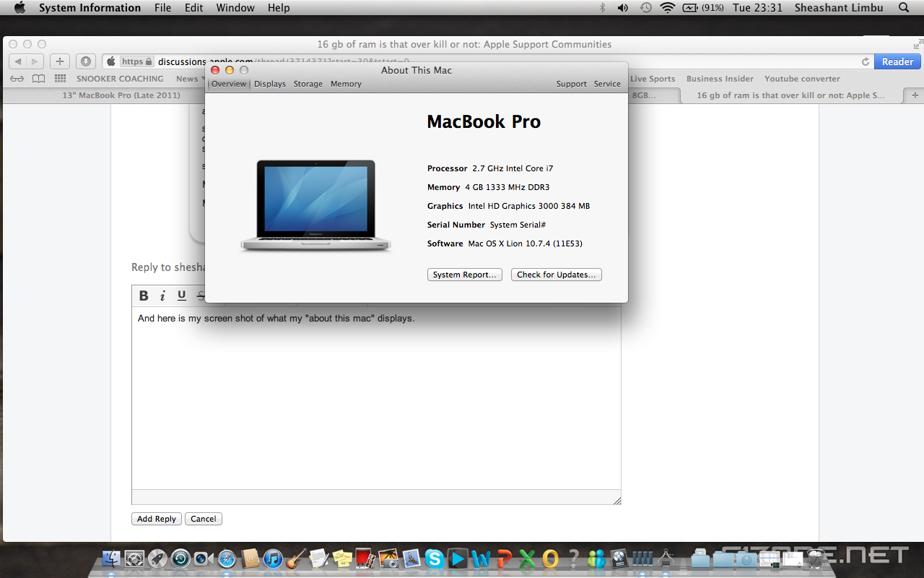Click inside the reply text area
Viewport: 924px width, 578px height.
[x=376, y=397]
